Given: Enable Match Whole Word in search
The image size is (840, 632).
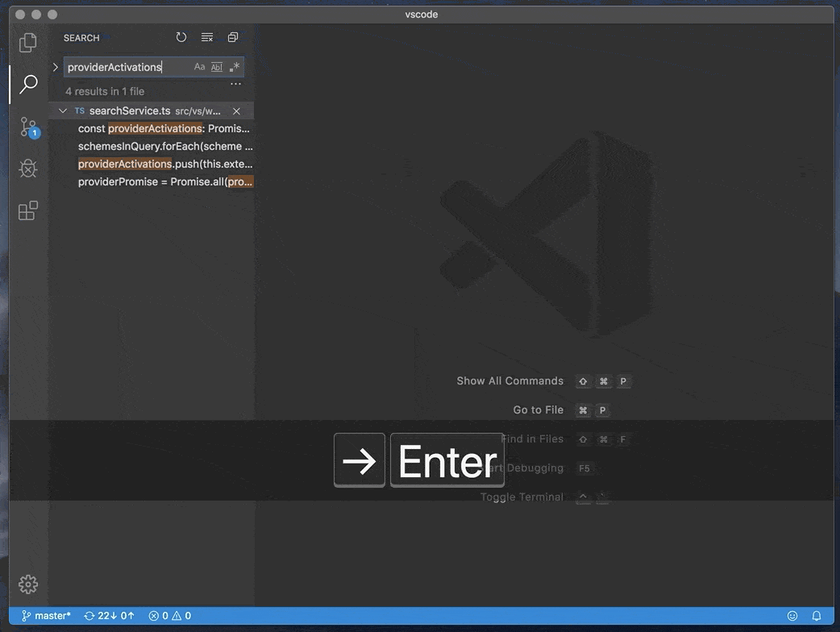Looking at the screenshot, I should point(216,66).
